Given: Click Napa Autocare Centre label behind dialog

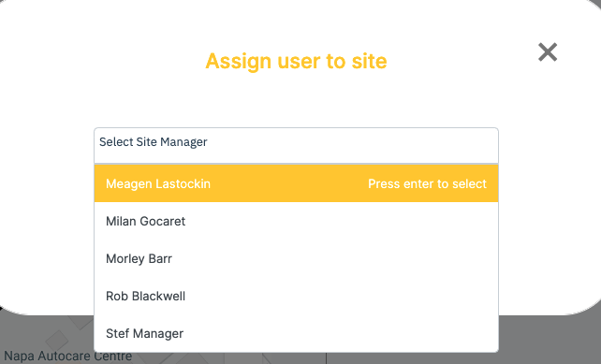Looking at the screenshot, I should pos(67,356).
